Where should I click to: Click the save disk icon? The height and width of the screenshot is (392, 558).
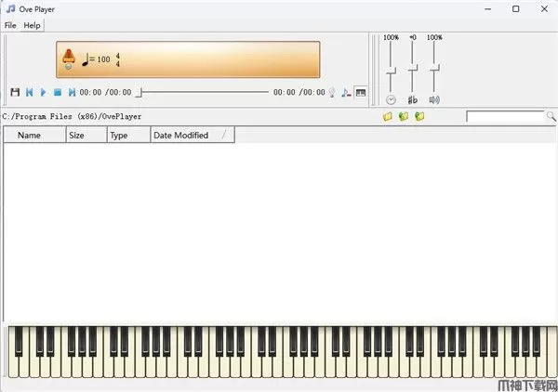click(x=15, y=92)
